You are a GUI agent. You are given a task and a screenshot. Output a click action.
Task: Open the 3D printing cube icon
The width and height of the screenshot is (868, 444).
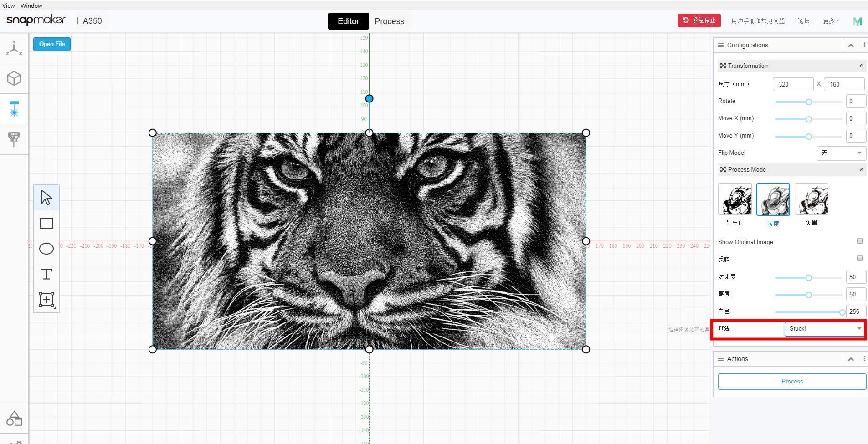point(14,78)
